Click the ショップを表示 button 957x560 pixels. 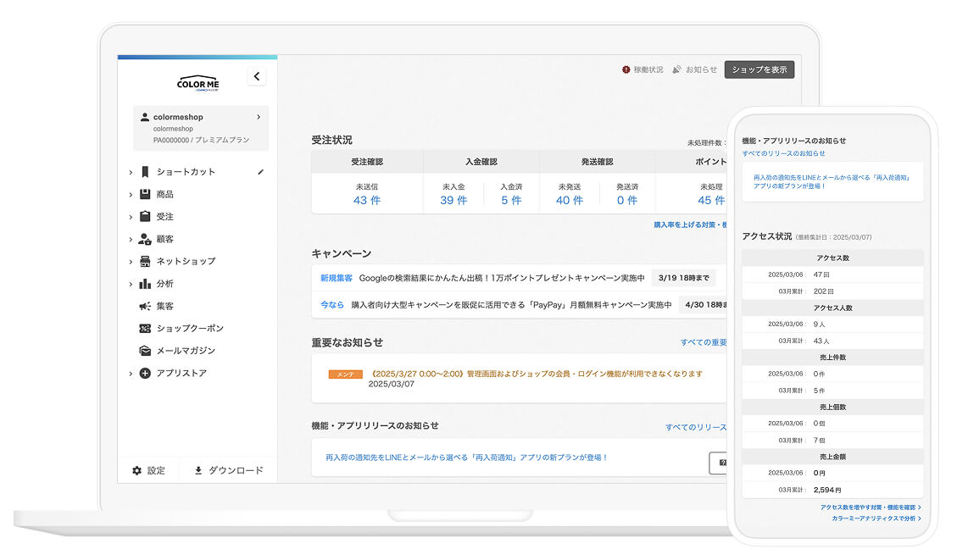(x=759, y=69)
